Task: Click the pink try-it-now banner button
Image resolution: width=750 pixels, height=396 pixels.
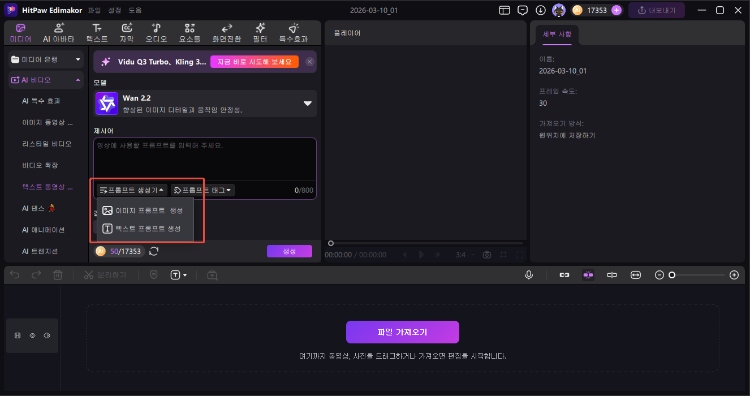Action: (254, 62)
